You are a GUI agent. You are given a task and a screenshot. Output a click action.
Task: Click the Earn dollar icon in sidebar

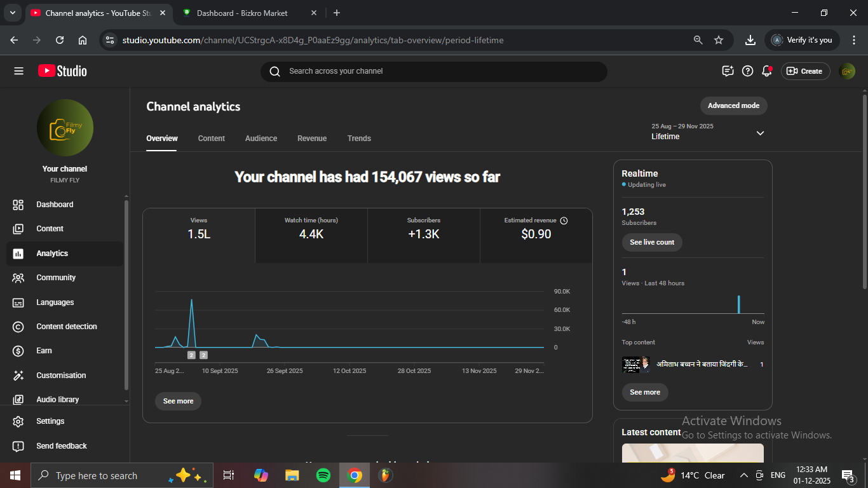coord(18,351)
